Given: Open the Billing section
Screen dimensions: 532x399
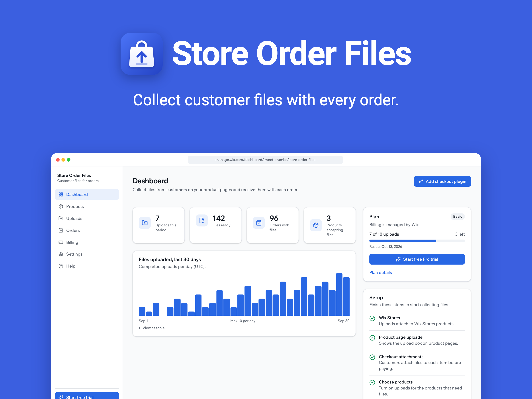Looking at the screenshot, I should (x=87, y=242).
